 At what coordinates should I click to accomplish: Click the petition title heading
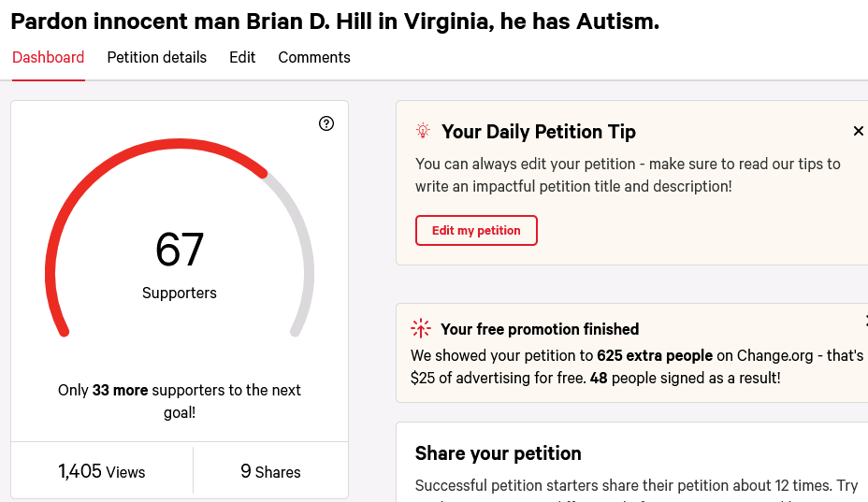335,22
